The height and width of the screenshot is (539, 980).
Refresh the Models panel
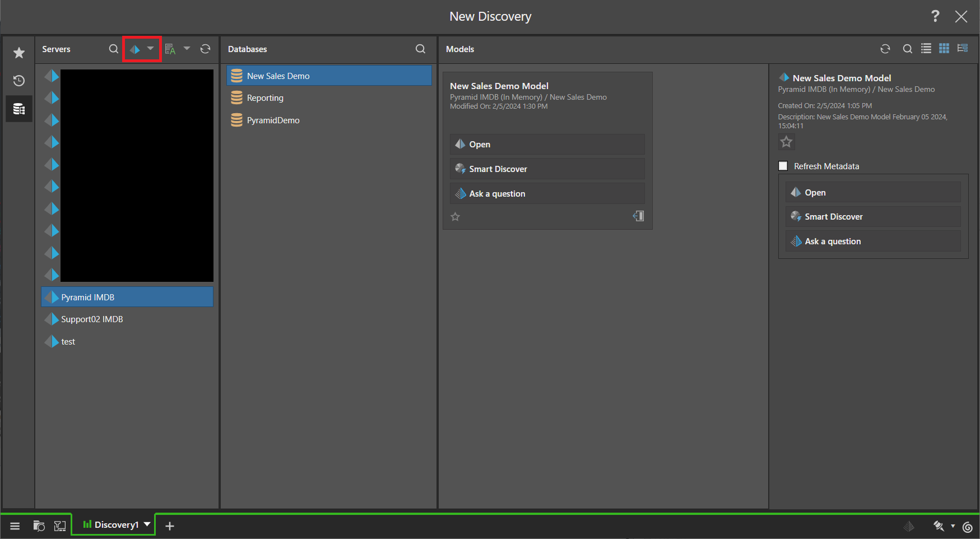point(885,49)
